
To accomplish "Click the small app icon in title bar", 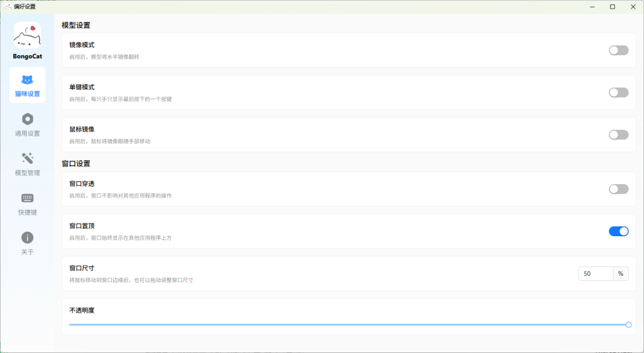I will [x=8, y=6].
